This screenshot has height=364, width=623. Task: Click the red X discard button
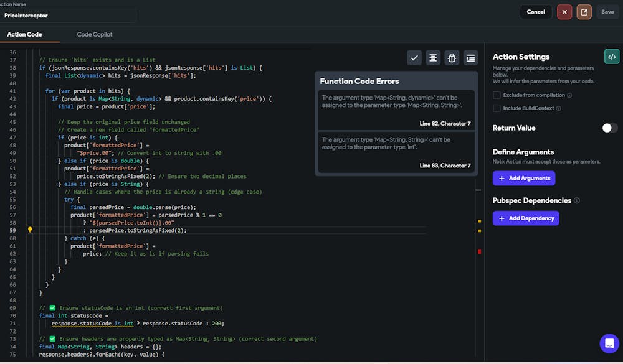(564, 12)
